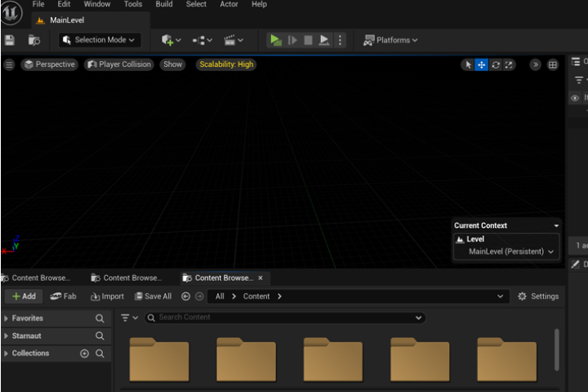The width and height of the screenshot is (588, 392).
Task: Click the green Play button
Action: [x=276, y=40]
